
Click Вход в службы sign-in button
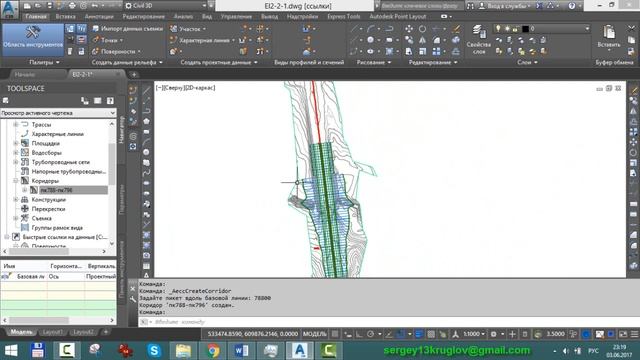pyautogui.click(x=504, y=6)
